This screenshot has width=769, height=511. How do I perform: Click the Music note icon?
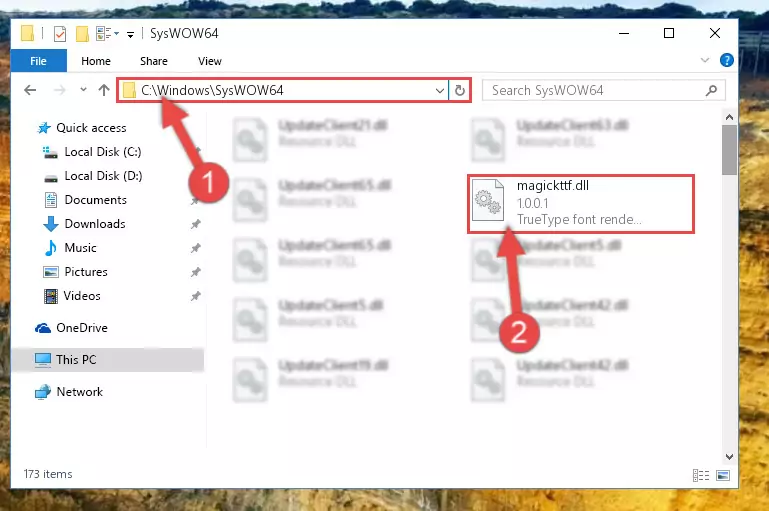(50, 248)
